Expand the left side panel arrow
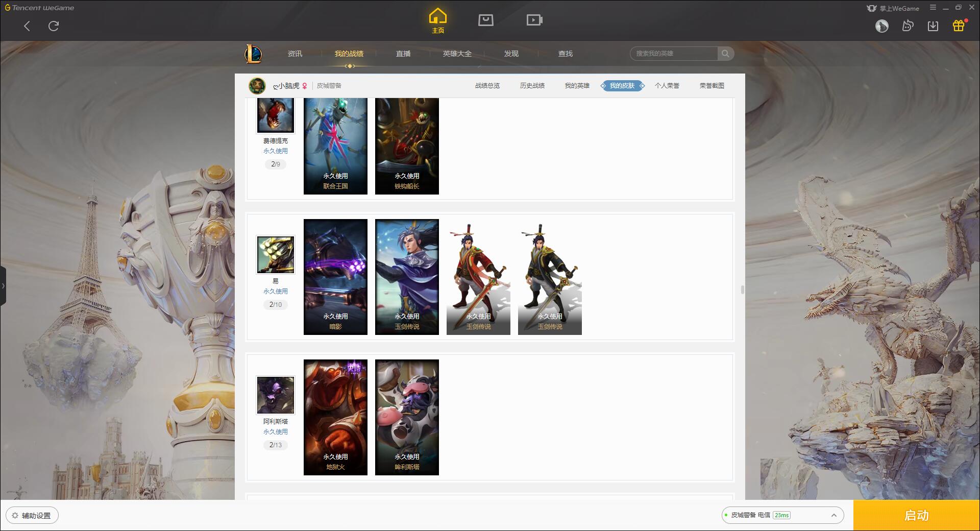Viewport: 980px width, 531px height. [x=3, y=286]
